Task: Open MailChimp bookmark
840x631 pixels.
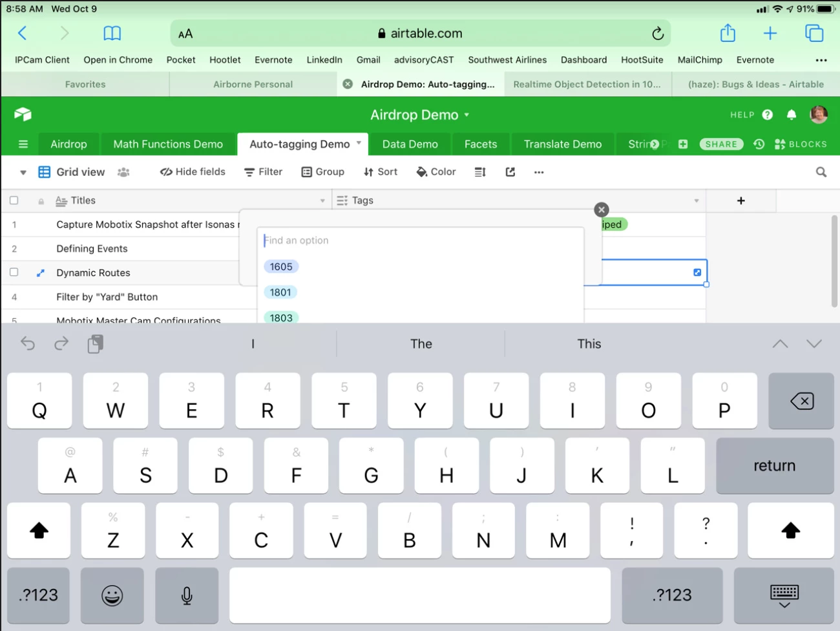Action: point(700,60)
